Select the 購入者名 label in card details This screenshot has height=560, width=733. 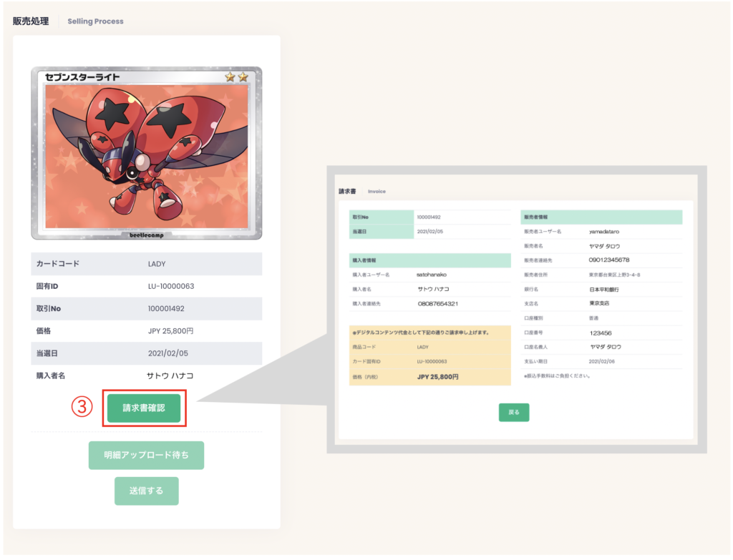pos(51,376)
